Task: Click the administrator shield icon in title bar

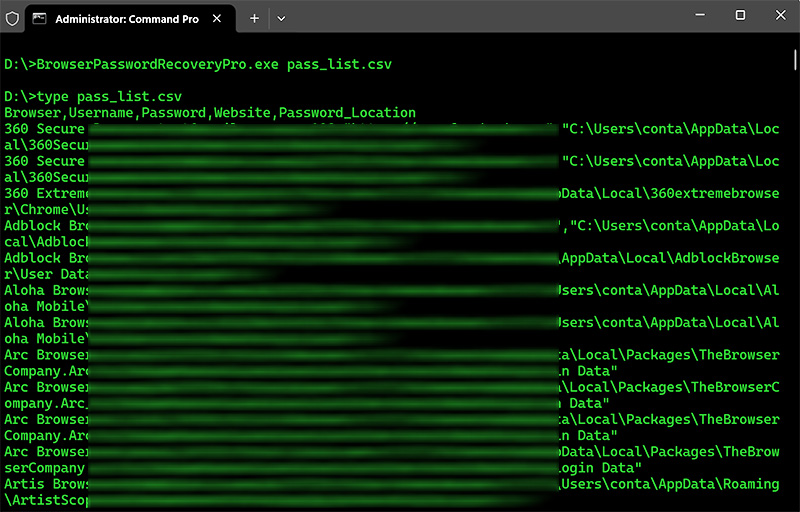Action: coord(12,18)
